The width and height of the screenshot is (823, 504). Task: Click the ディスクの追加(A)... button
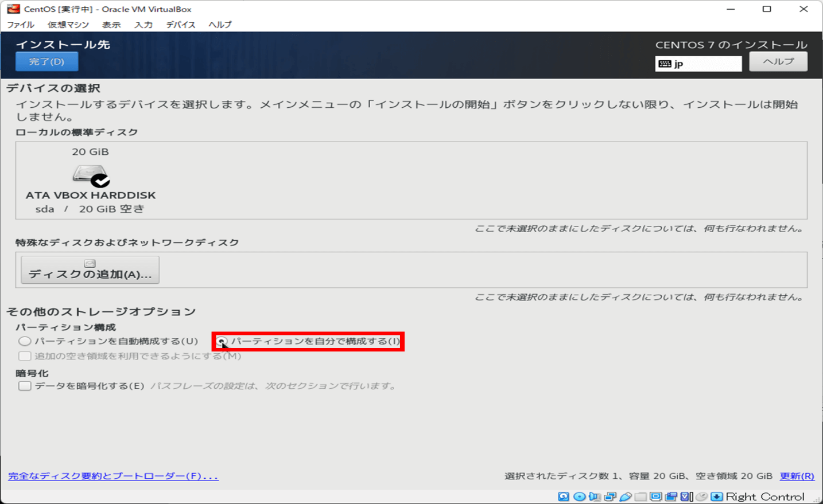pyautogui.click(x=90, y=269)
